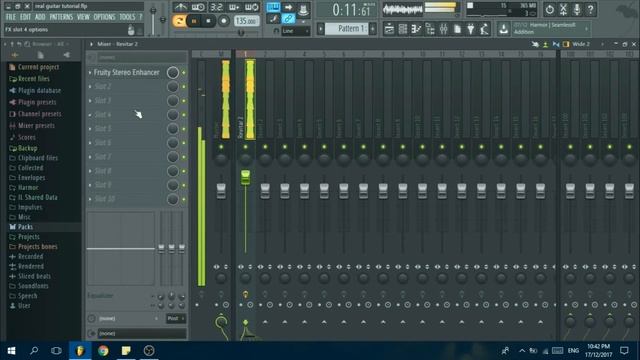Stop playback in transport

209,21
